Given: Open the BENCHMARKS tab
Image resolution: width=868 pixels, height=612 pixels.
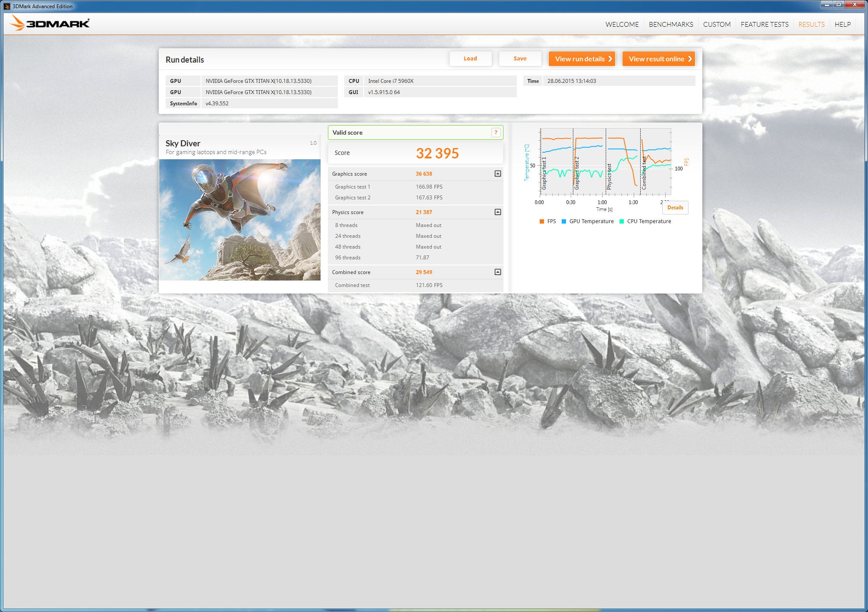Looking at the screenshot, I should 671,25.
